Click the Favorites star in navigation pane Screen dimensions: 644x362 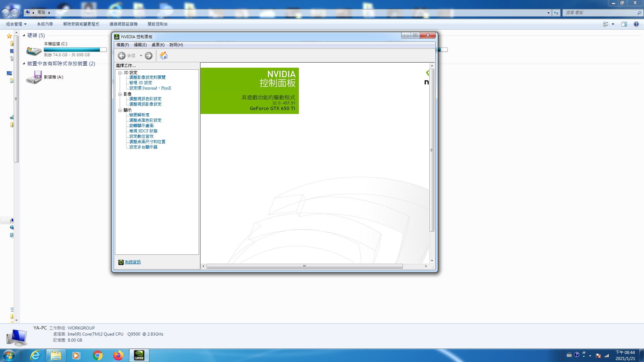[9, 36]
